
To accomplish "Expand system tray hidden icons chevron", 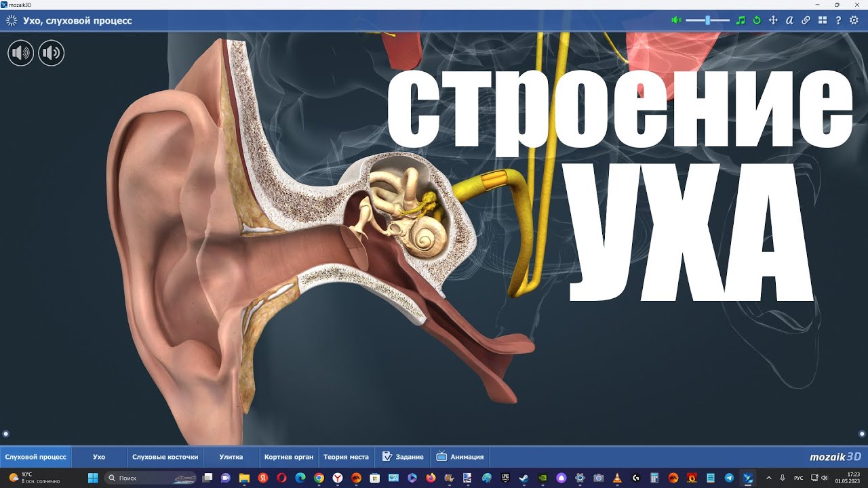I will point(769,478).
